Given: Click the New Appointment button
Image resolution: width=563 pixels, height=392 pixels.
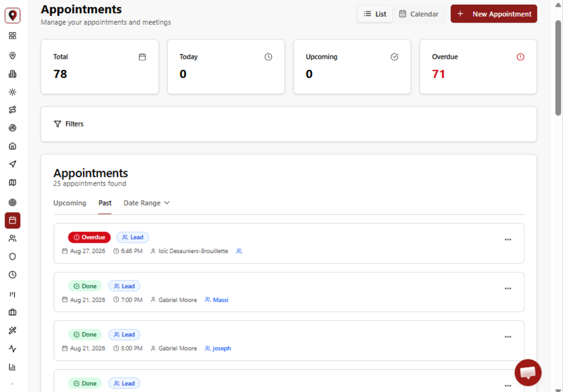Looking at the screenshot, I should [x=494, y=14].
